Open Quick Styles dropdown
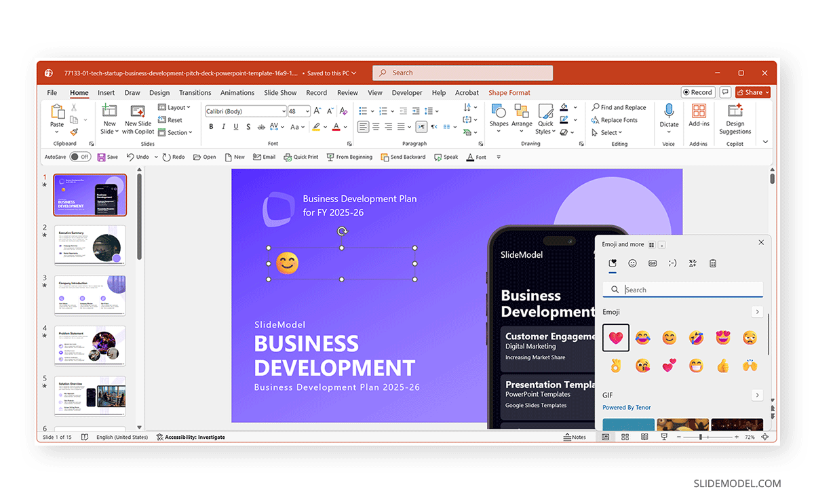 point(545,119)
